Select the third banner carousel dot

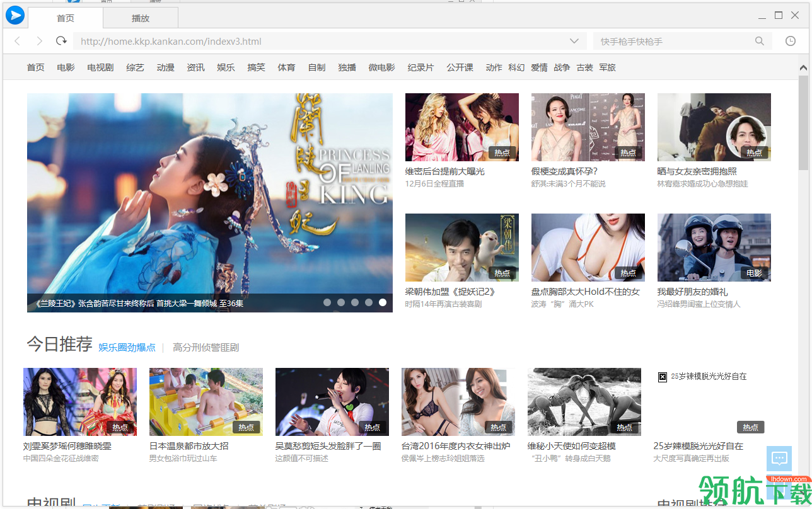click(355, 302)
